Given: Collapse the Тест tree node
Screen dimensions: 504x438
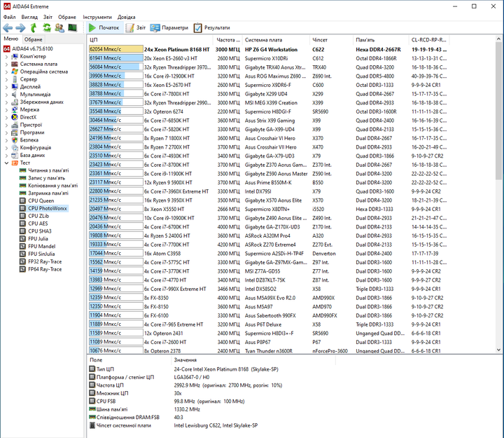Looking at the screenshot, I should tap(6, 163).
